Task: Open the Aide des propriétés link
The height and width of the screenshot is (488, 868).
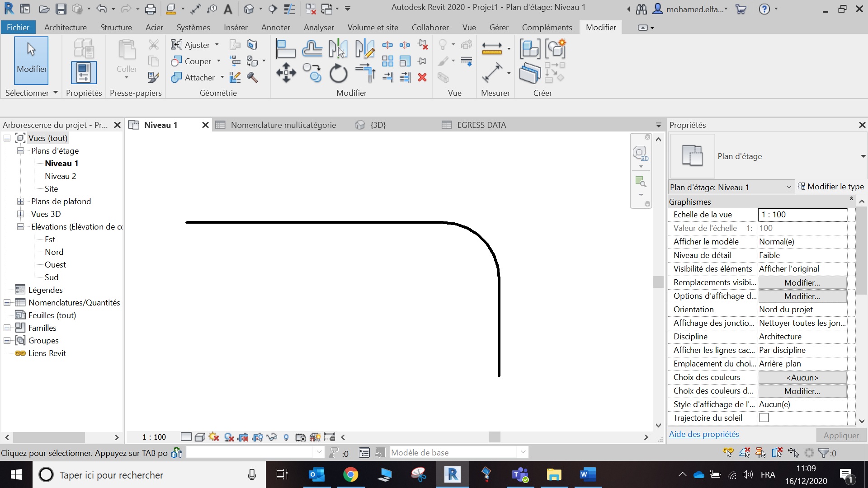Action: (703, 434)
